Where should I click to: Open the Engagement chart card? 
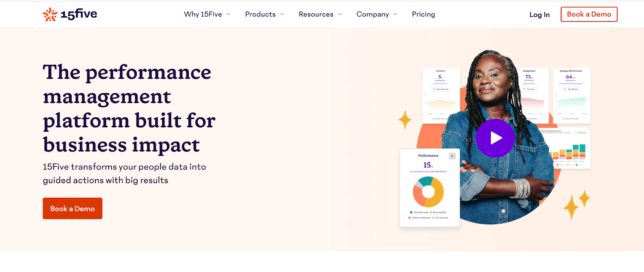pos(533,95)
